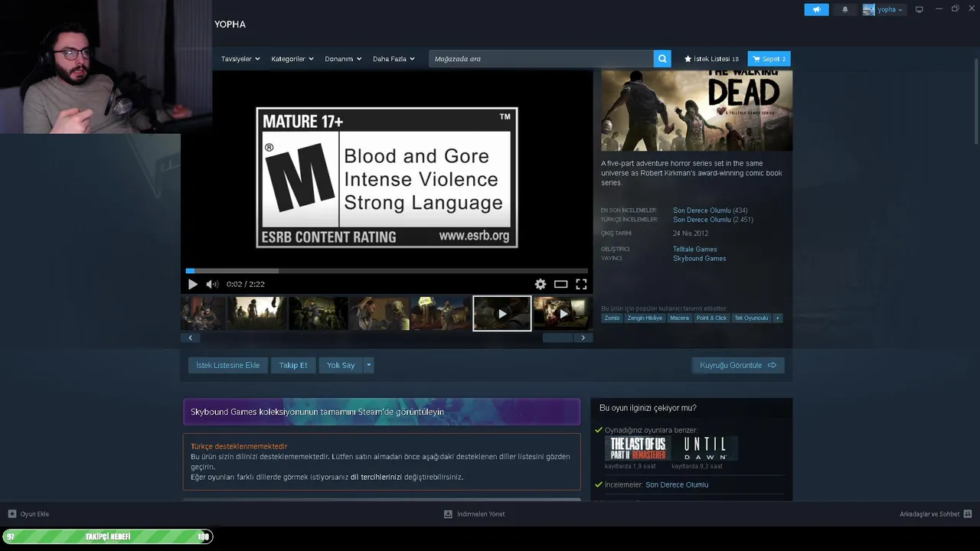
Task: Open the announcements megaphone icon
Action: click(x=816, y=9)
